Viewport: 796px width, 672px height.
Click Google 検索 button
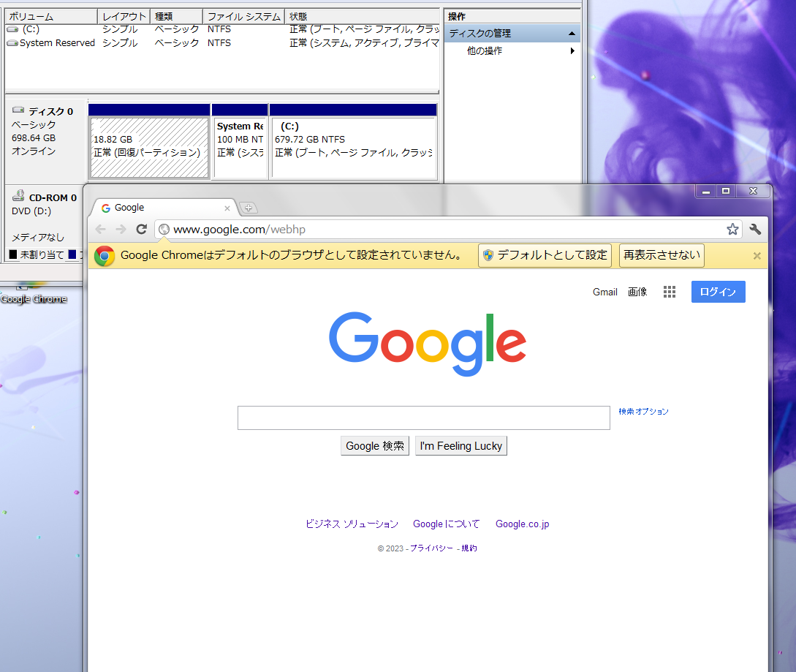pyautogui.click(x=375, y=446)
